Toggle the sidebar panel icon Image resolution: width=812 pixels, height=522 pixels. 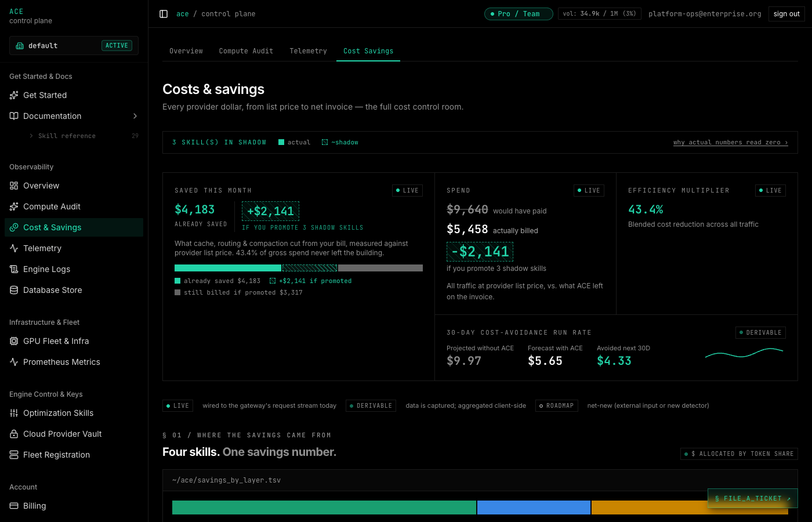[x=164, y=14]
